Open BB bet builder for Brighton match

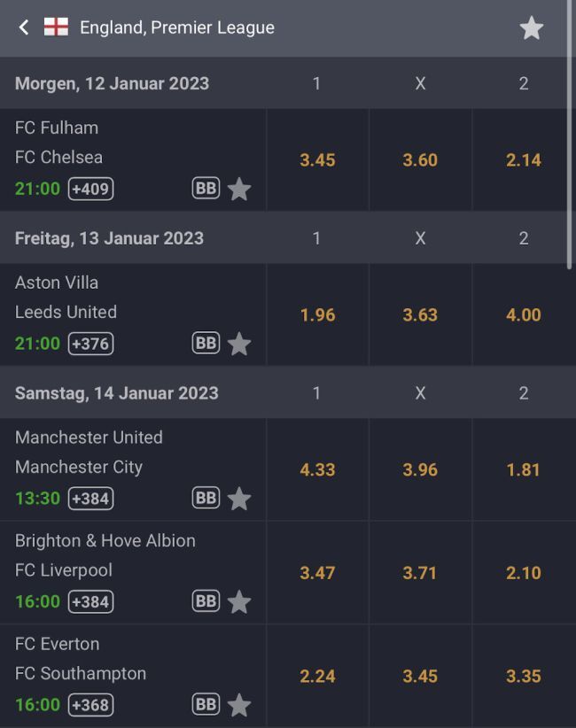coord(206,601)
